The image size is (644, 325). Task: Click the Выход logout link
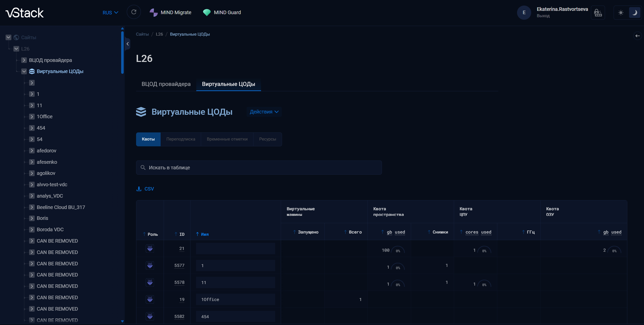pos(543,16)
